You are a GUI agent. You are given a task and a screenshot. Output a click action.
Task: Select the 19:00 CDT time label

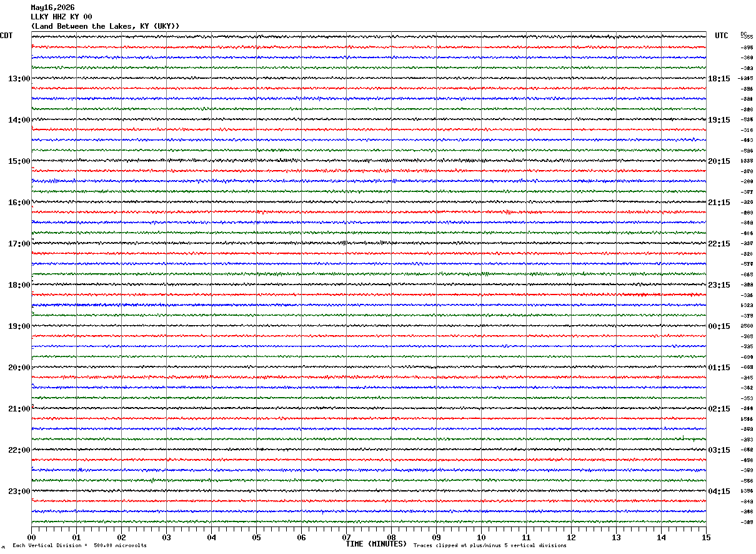point(19,326)
